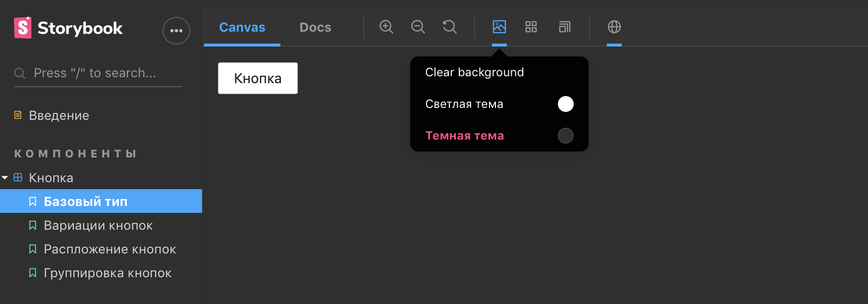
Task: Click bookmark icon of Вариации кнопок
Action: [x=33, y=225]
